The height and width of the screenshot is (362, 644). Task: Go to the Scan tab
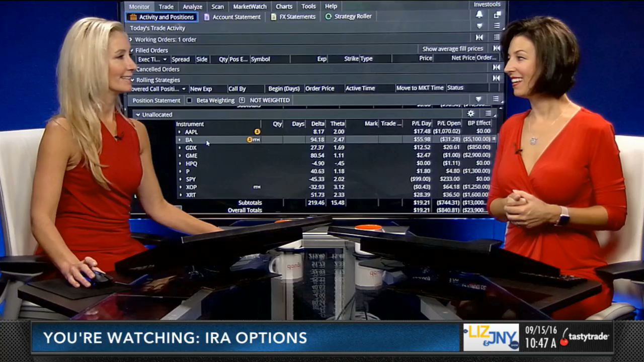[x=218, y=7]
